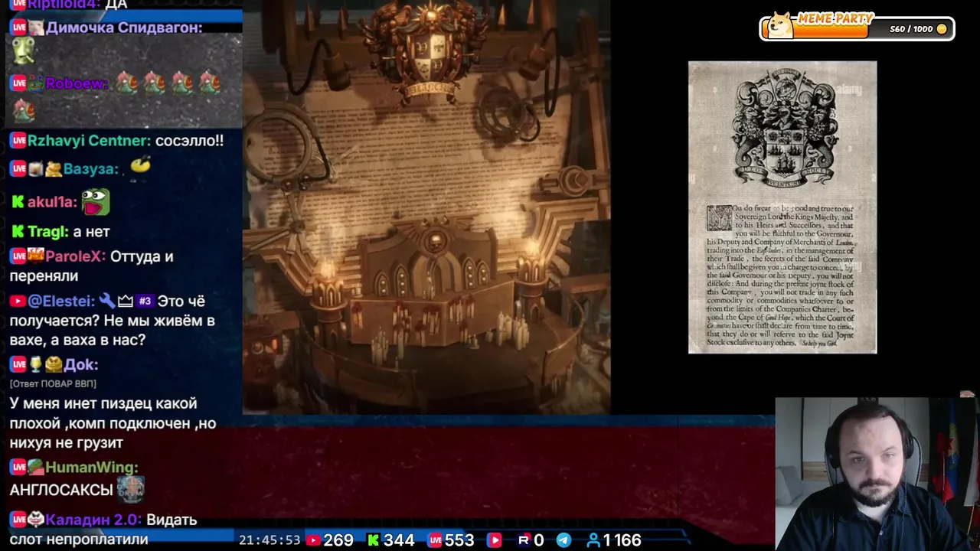The width and height of the screenshot is (980, 551).
Task: Click the LIVE badge beside Roboew
Action: [x=18, y=83]
